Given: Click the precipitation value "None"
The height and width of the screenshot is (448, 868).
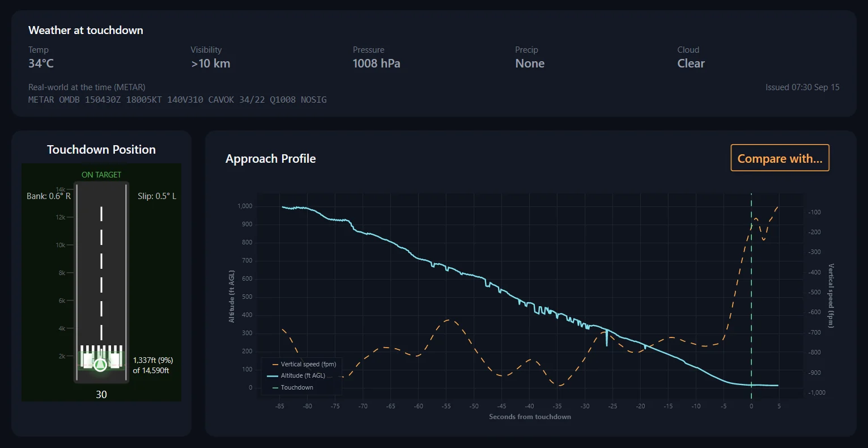Looking at the screenshot, I should click(x=530, y=64).
